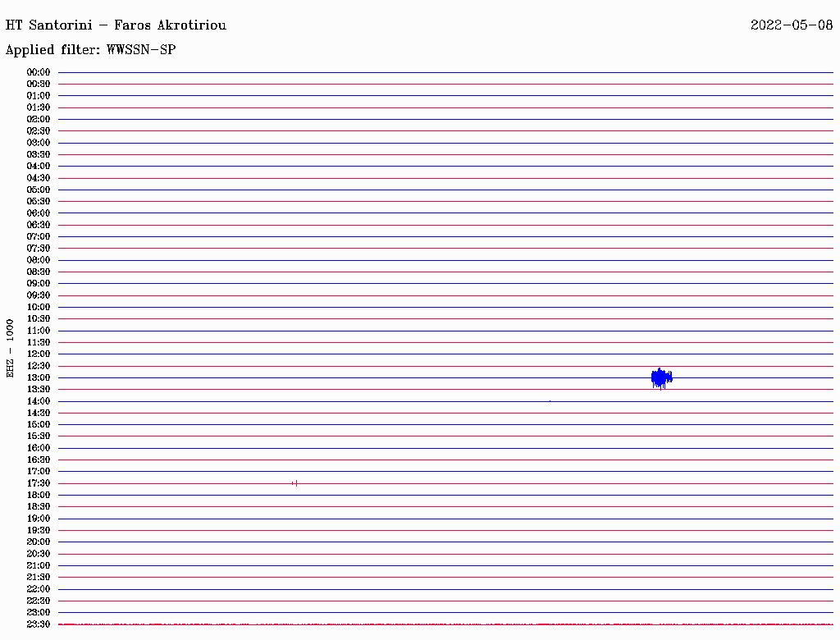Click the EHZ – 1000 axis label
Screen dimensions: 840x640
[10, 349]
